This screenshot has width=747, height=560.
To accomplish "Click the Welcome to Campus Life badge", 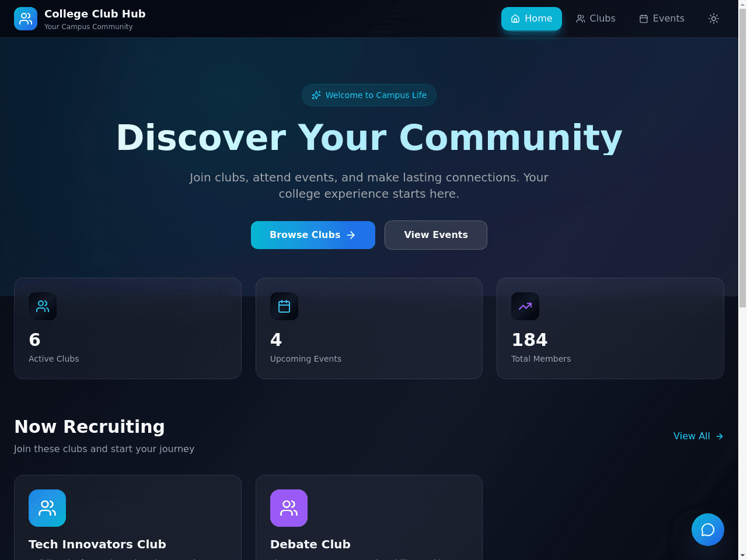I will click(369, 95).
